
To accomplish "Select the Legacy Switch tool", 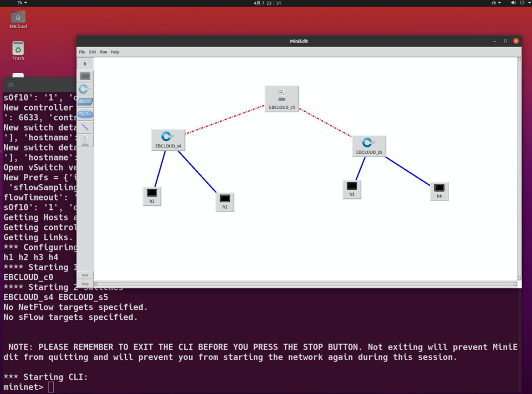I will point(85,102).
